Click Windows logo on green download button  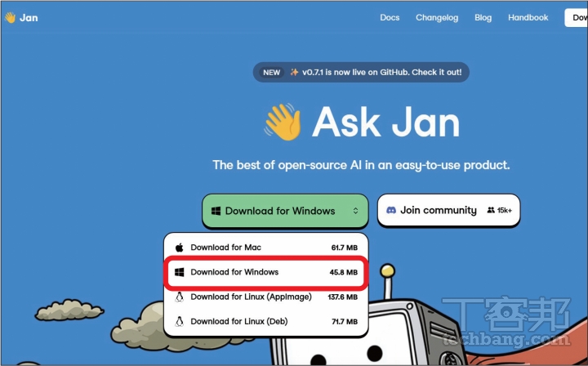pyautogui.click(x=216, y=211)
